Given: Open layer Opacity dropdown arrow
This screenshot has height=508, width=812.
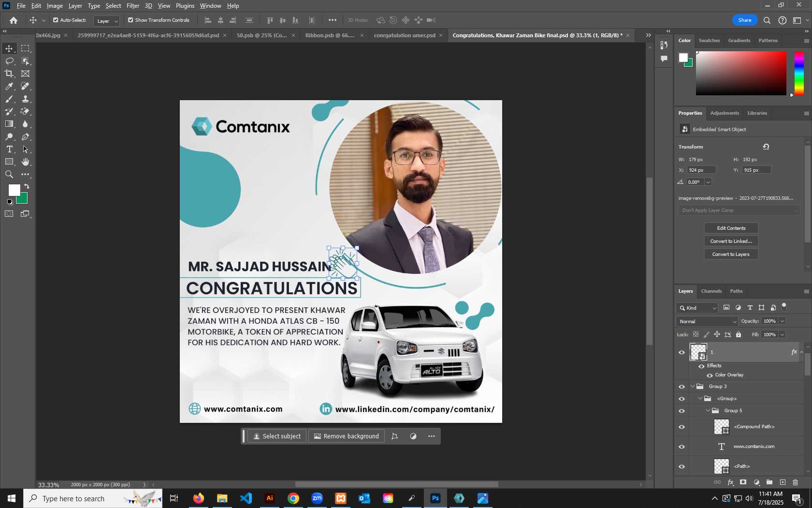Looking at the screenshot, I should (782, 321).
